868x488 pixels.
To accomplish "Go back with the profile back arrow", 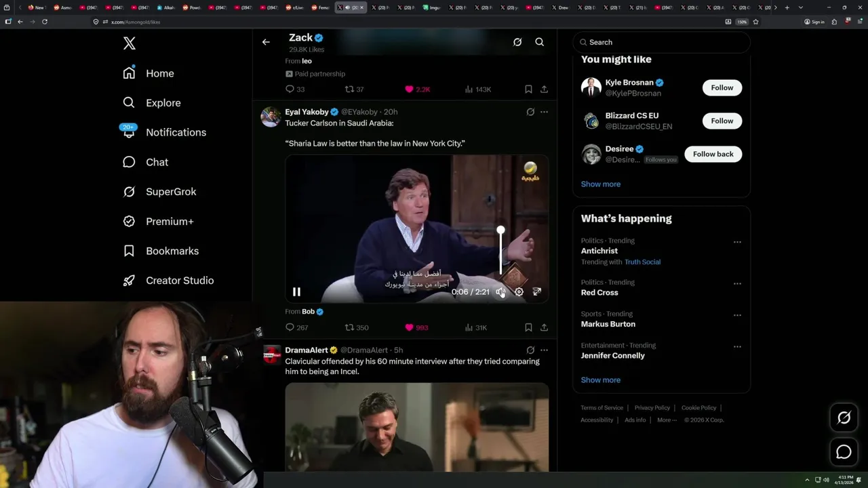I will [266, 42].
